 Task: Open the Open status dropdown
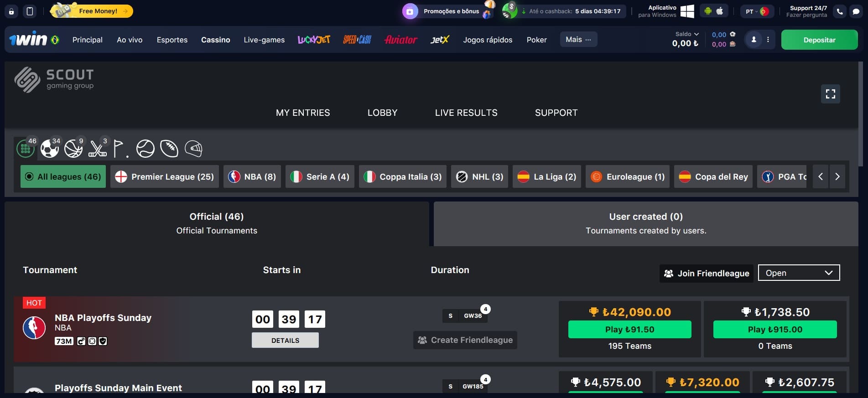[799, 273]
